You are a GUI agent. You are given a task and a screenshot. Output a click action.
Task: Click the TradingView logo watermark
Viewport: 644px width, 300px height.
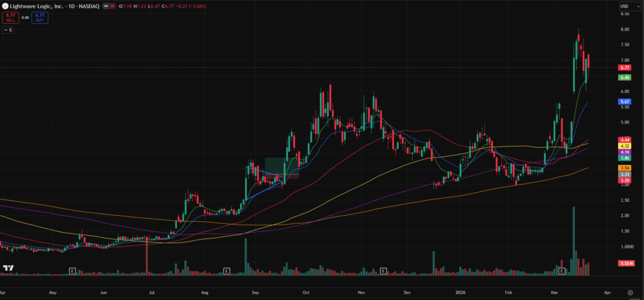click(x=8, y=269)
